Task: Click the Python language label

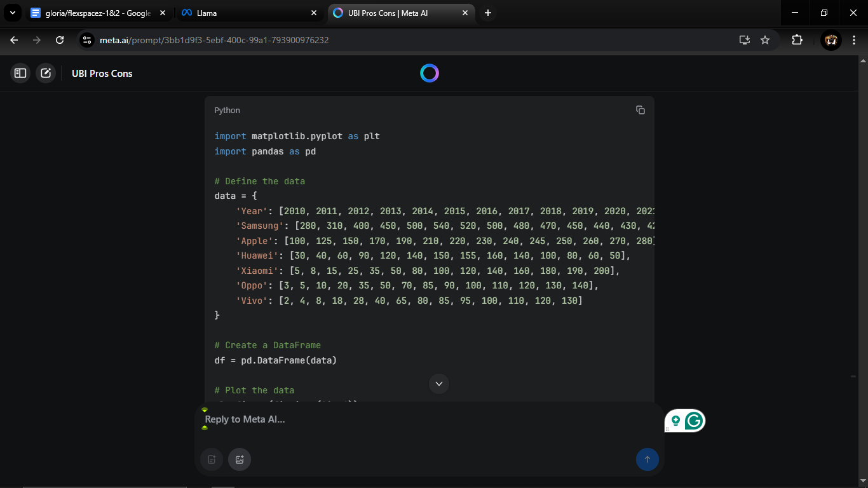Action: tap(227, 111)
